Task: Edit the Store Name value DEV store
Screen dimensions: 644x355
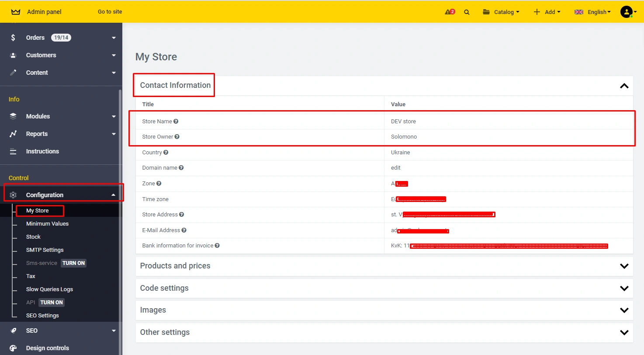Action: pyautogui.click(x=403, y=122)
